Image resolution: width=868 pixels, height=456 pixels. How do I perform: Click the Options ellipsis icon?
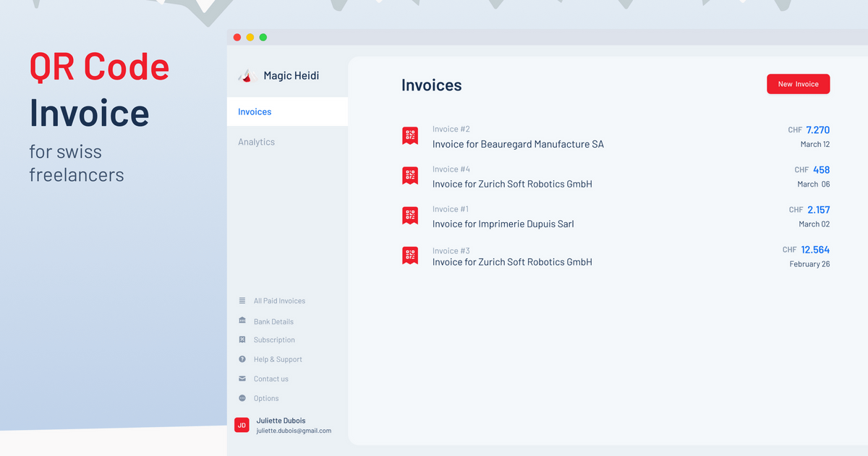pyautogui.click(x=242, y=398)
